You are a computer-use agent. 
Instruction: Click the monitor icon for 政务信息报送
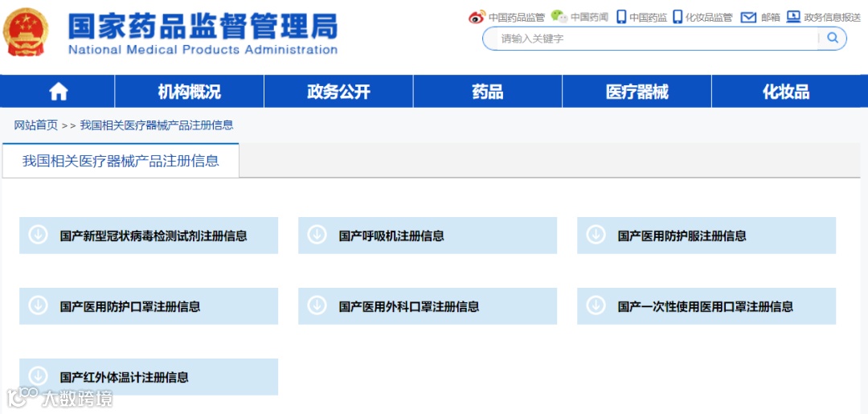click(x=793, y=17)
